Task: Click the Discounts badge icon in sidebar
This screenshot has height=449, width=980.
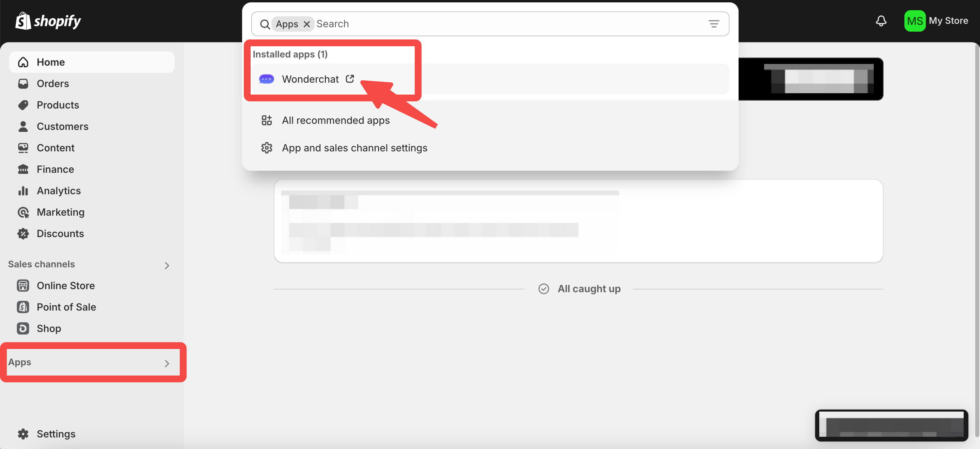Action: [x=23, y=233]
